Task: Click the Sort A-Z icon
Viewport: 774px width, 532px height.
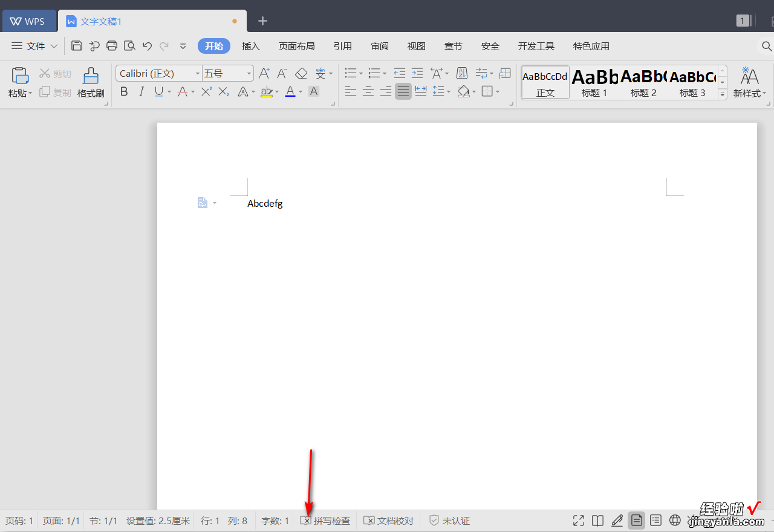Action: pyautogui.click(x=462, y=74)
